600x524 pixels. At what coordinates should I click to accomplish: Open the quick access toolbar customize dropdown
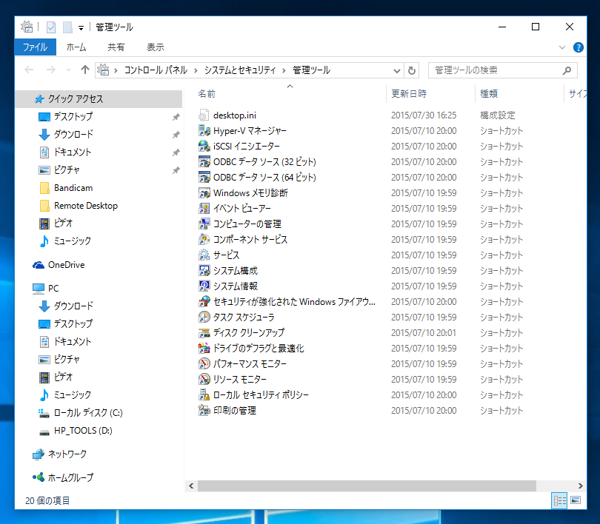(81, 28)
